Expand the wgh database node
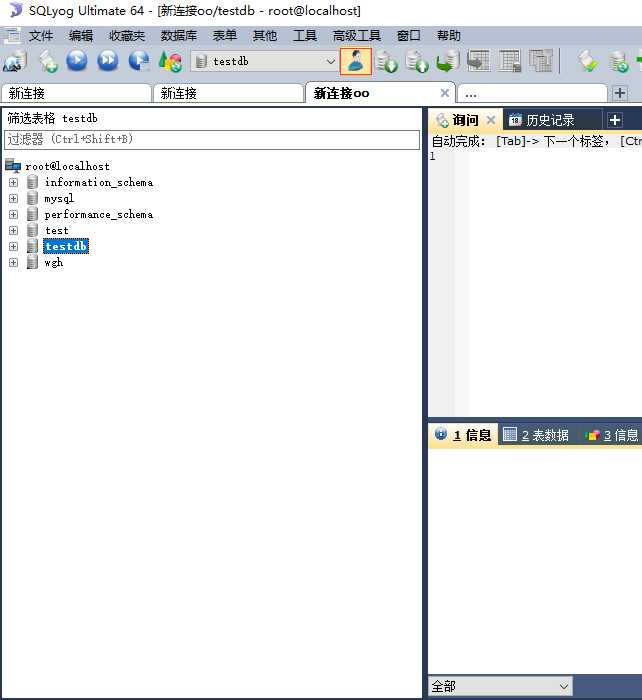 pos(13,262)
